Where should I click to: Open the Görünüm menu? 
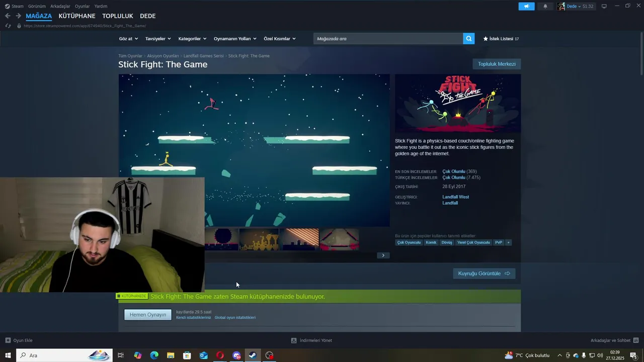tap(37, 6)
